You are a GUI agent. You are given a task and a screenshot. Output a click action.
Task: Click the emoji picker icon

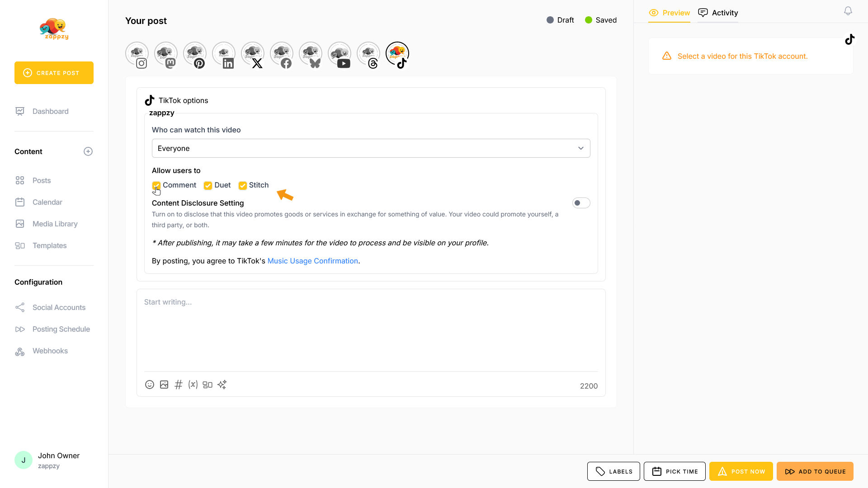pos(150,385)
